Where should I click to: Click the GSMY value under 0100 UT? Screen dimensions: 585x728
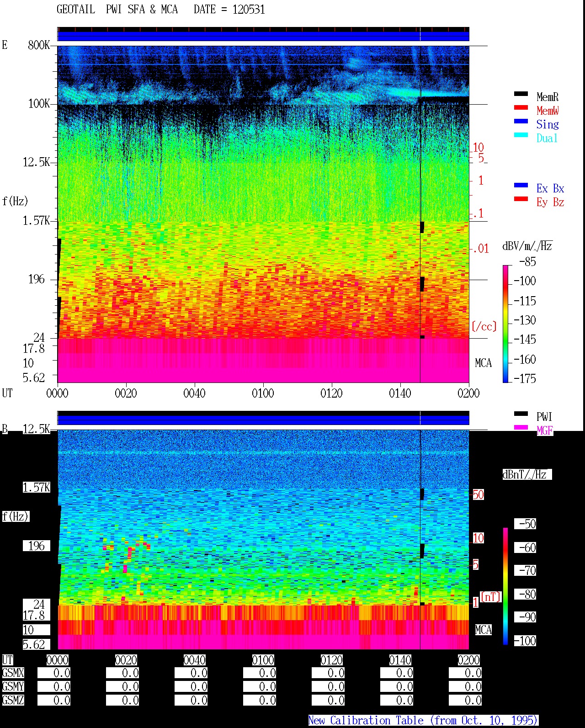point(260,686)
